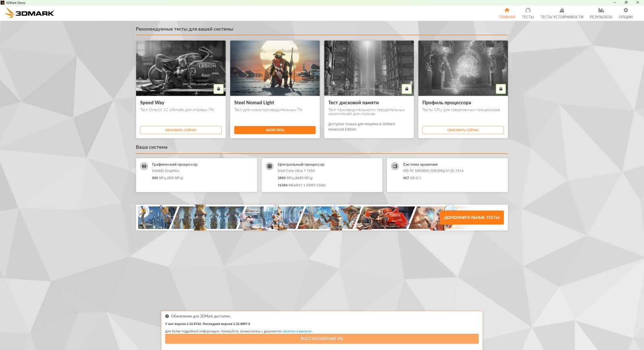Click the Steel Nomad Light title
The width and height of the screenshot is (644, 350).
pos(254,103)
